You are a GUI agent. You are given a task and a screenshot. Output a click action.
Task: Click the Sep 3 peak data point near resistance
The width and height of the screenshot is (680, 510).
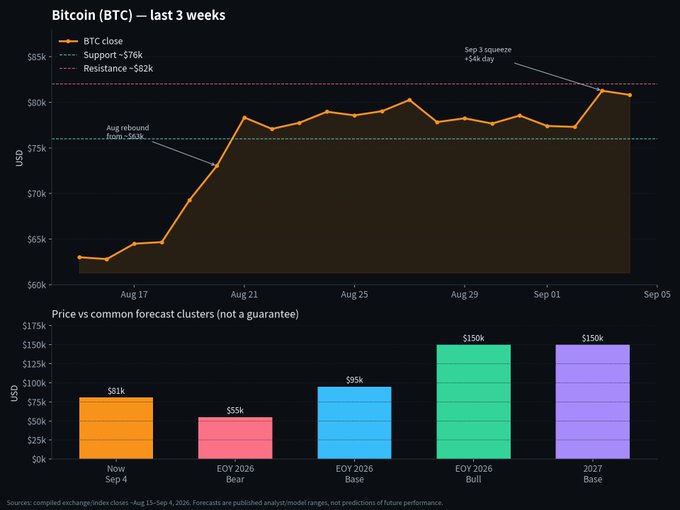pos(602,91)
